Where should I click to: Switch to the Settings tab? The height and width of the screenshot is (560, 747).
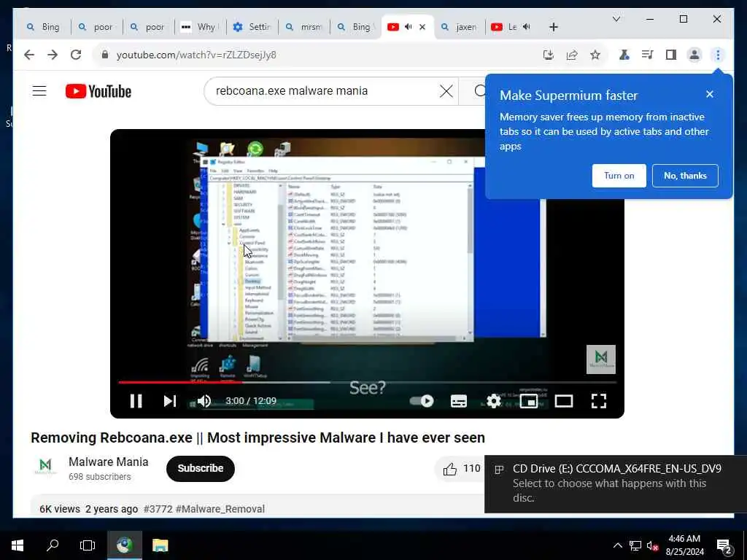coord(252,27)
